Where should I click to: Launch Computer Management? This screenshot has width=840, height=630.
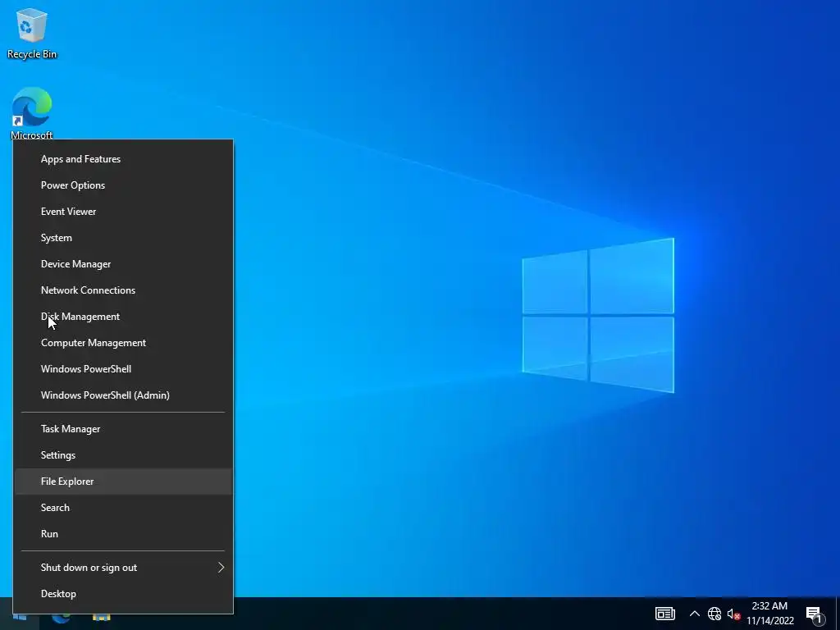tap(123, 343)
